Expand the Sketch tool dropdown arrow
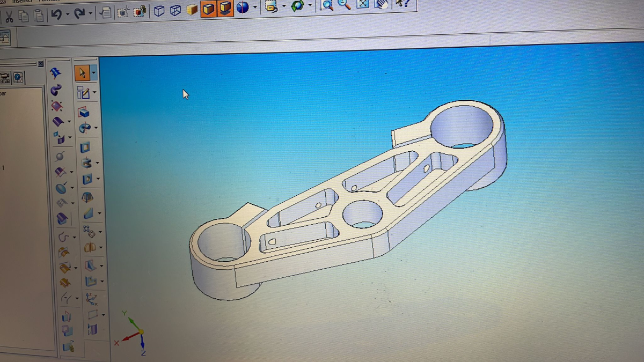This screenshot has width=644, height=362. tap(94, 93)
